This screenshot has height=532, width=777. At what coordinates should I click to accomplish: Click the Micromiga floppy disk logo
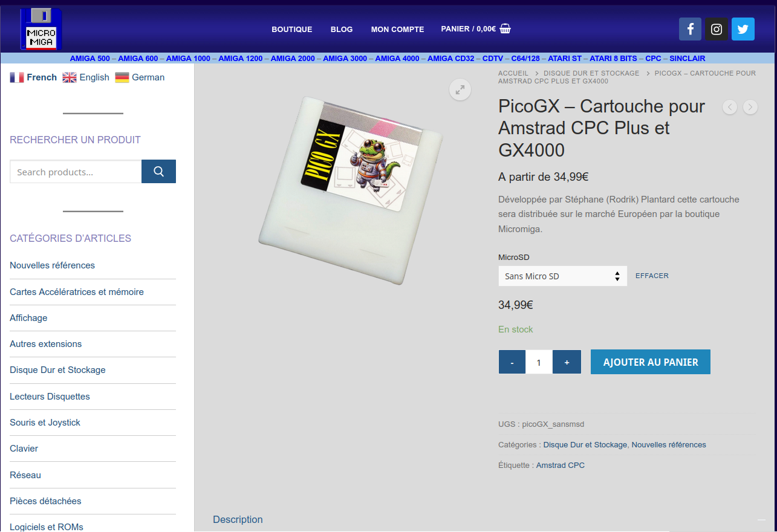click(x=41, y=29)
